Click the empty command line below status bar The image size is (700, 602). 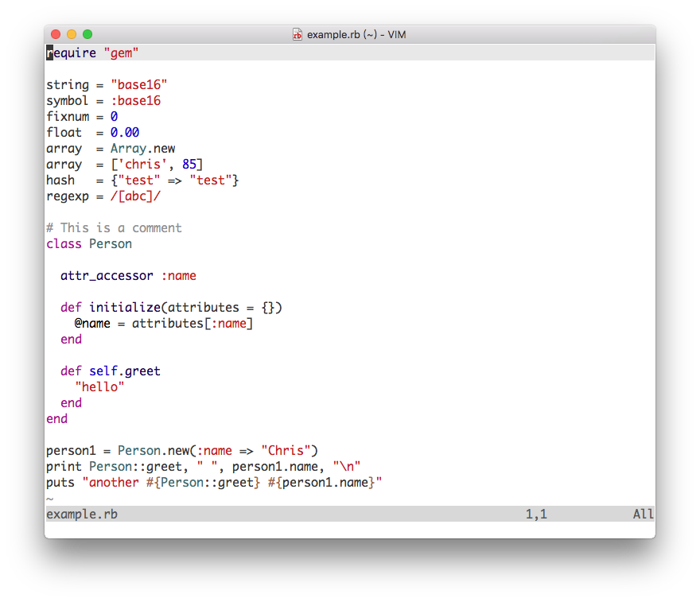(x=350, y=530)
